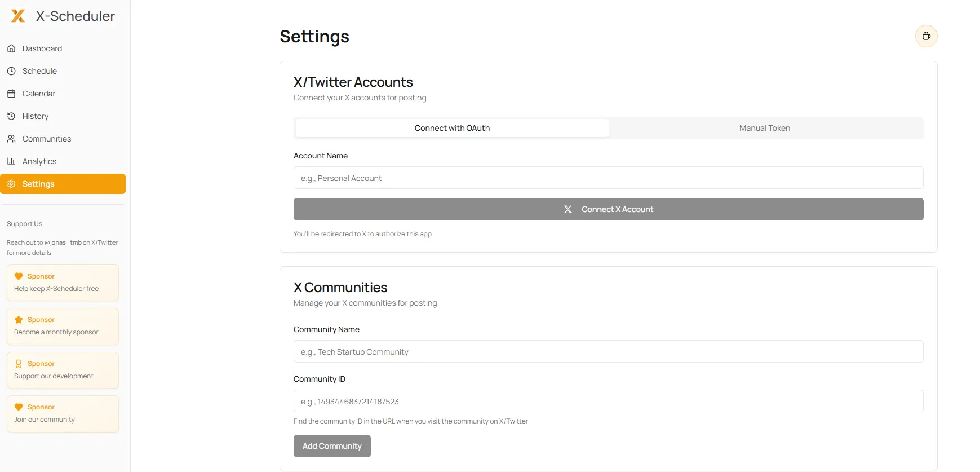Screen dimensions: 980x472
Task: Click into the Community Name field
Action: point(608,352)
